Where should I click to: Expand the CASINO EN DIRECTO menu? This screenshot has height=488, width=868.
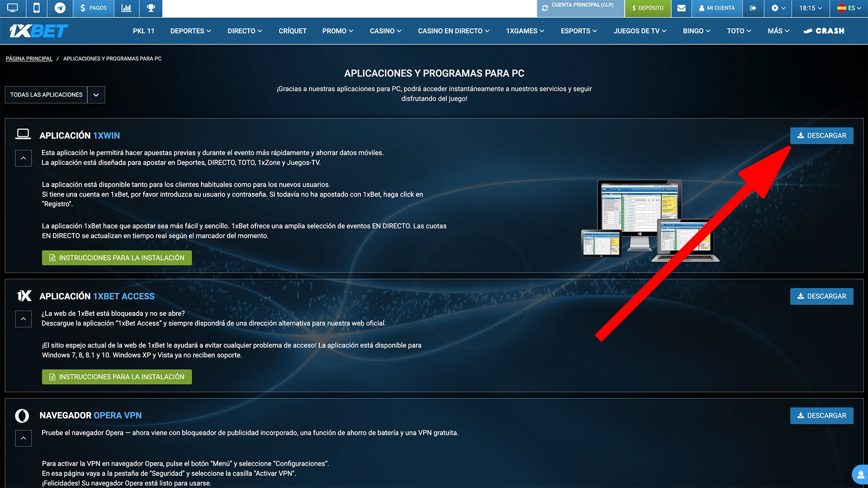coord(453,31)
